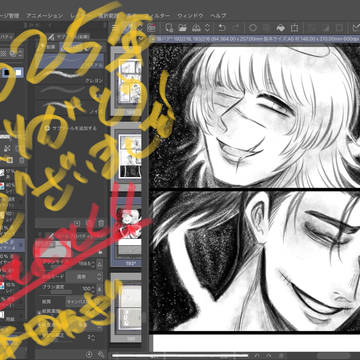Open second page thumbnail in page manager
The height and width of the screenshot is (360, 360).
pyautogui.click(x=129, y=156)
